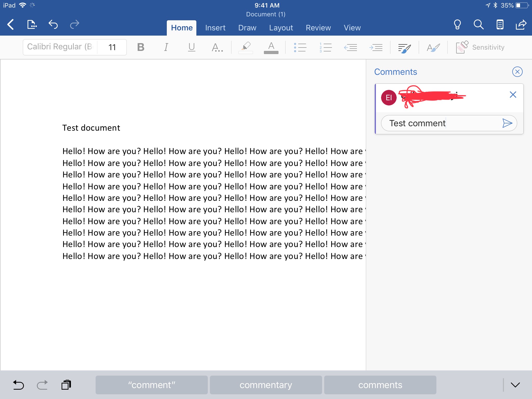Close the Comments pane
Viewport: 532px width, 399px height.
pyautogui.click(x=517, y=72)
